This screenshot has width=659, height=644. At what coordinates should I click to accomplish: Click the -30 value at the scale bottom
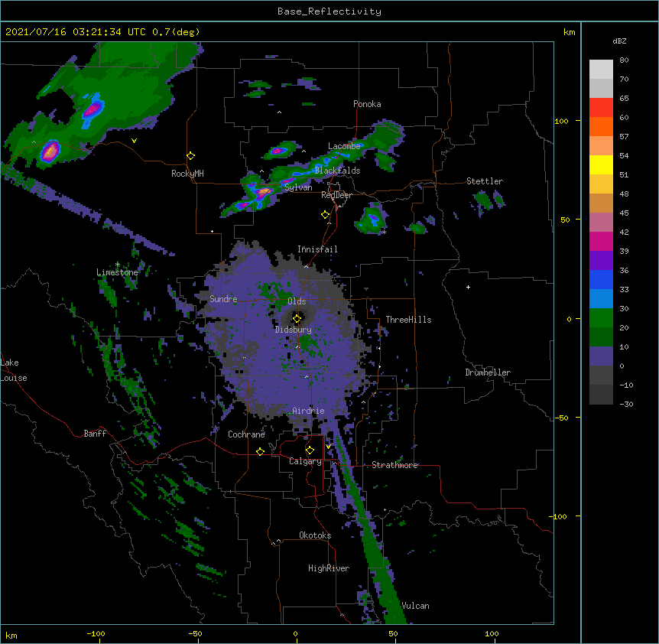626,405
